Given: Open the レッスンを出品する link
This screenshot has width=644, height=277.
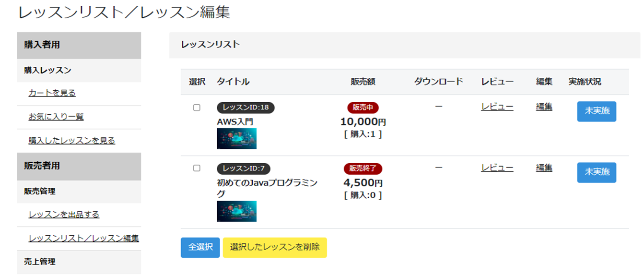Looking at the screenshot, I should pyautogui.click(x=64, y=214).
